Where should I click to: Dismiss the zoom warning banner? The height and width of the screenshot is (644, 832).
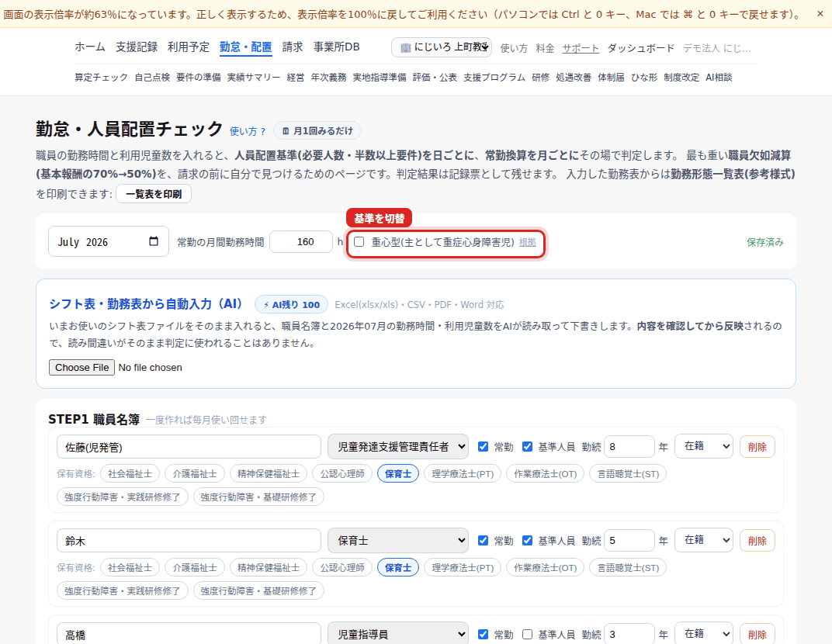coord(820,14)
